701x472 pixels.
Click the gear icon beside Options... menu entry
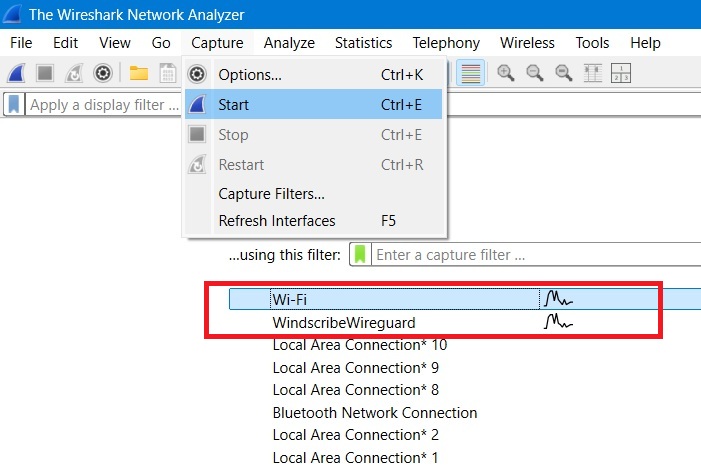click(x=197, y=74)
